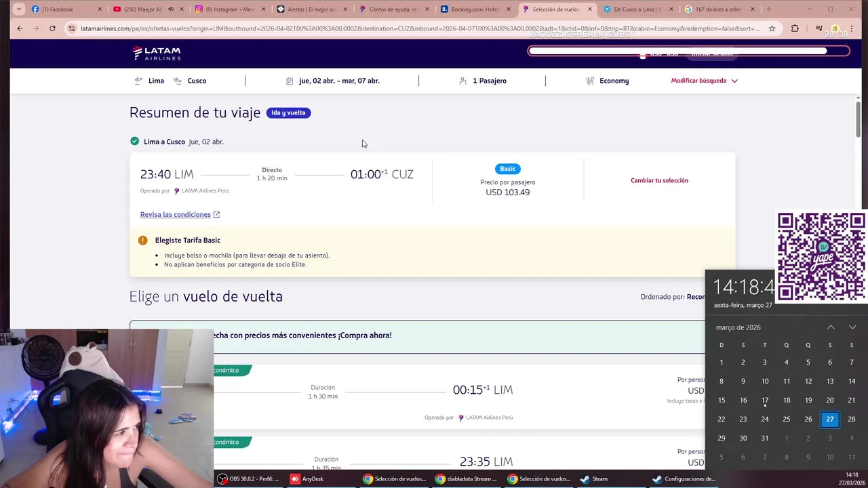
Task: Click the seat icon beside Economy
Action: tap(590, 81)
